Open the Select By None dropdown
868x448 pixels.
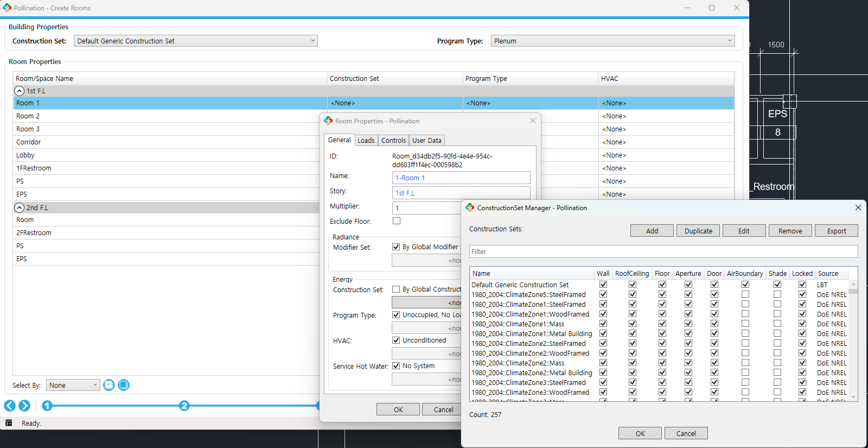(x=73, y=385)
